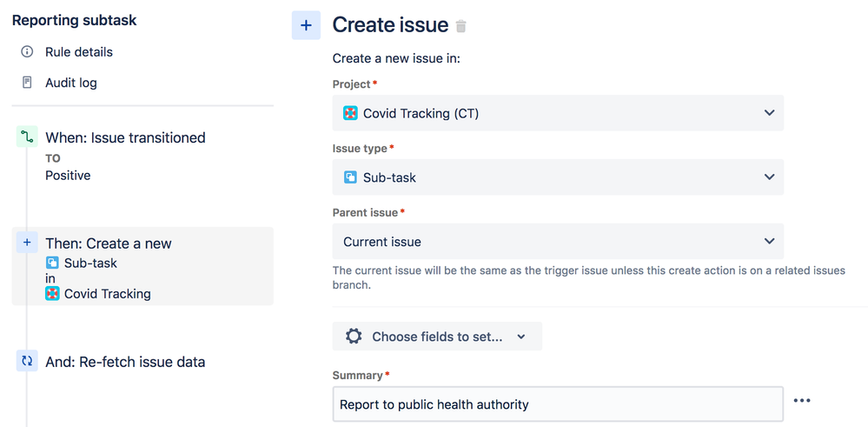This screenshot has height=427, width=868.
Task: Expand the Choose fields to set menu
Action: (437, 337)
